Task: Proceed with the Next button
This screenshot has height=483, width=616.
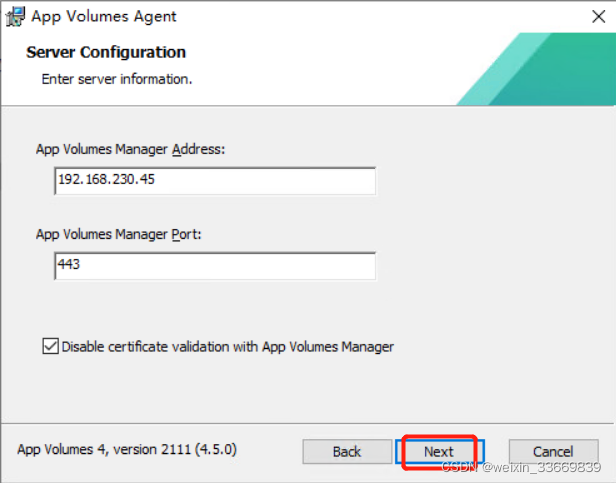Action: pyautogui.click(x=439, y=452)
